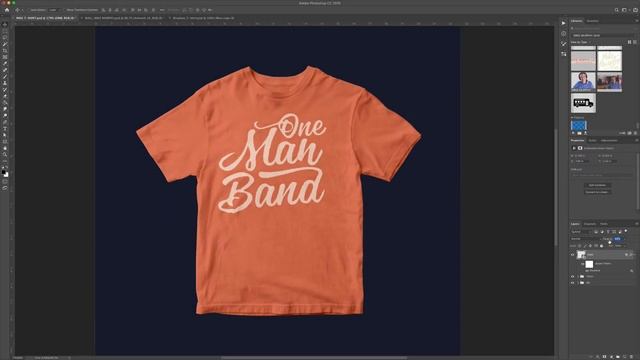Click the Convert to Linked button
This screenshot has height=360, width=640.
pos(598,192)
